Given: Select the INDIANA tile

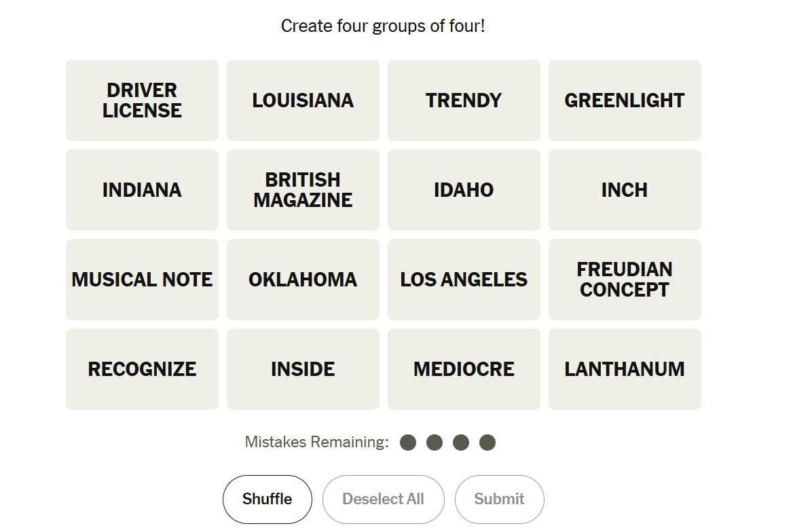Looking at the screenshot, I should point(142,190).
